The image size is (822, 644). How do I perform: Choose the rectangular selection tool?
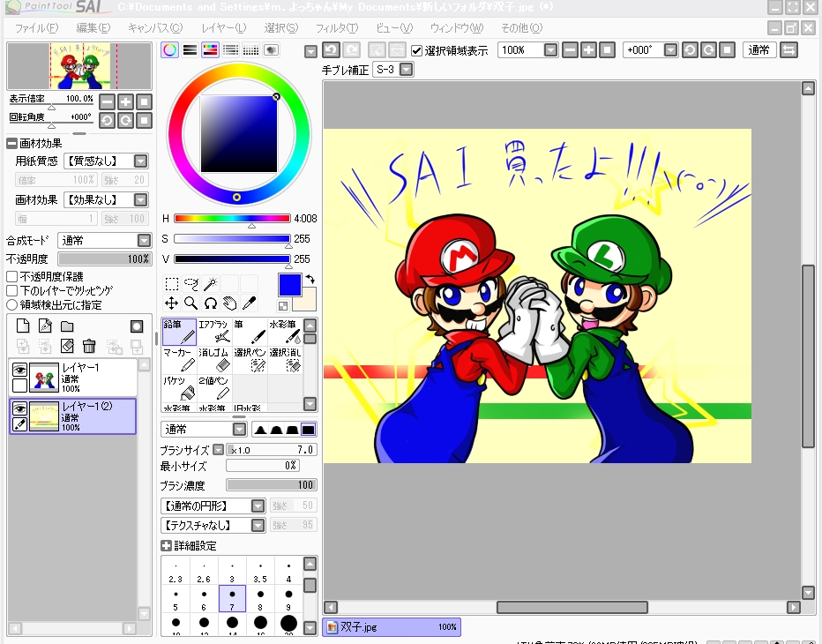point(171,284)
